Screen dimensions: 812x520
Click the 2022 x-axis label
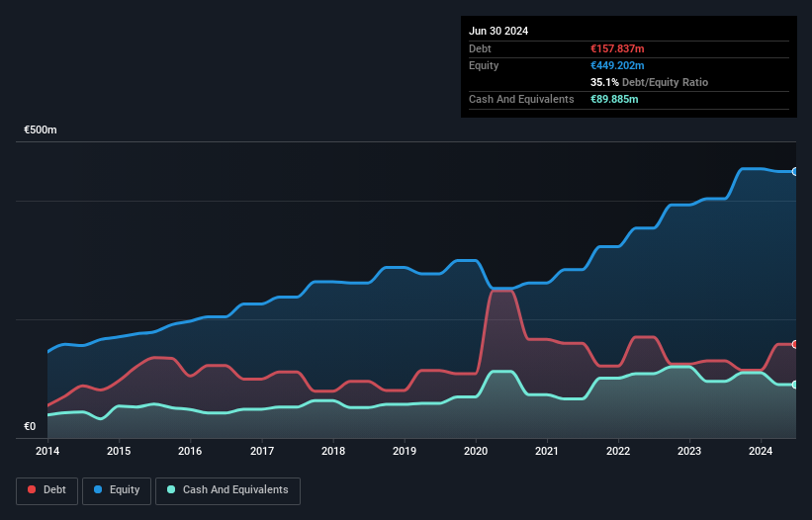pyautogui.click(x=618, y=451)
